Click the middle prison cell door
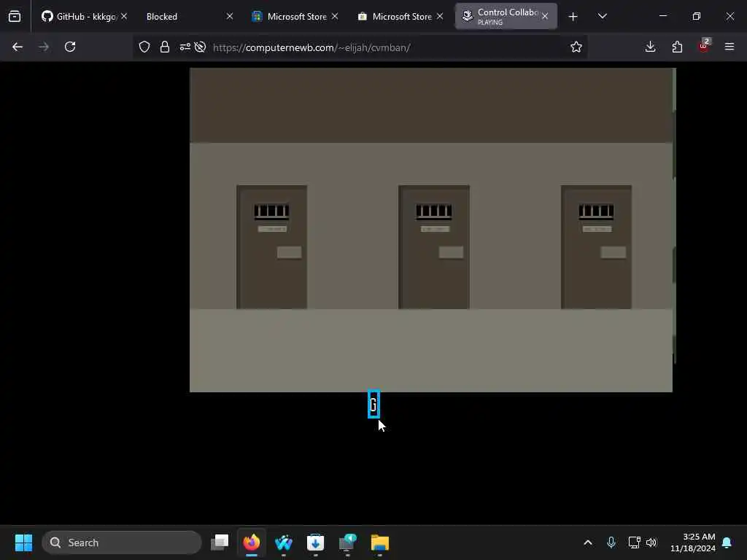This screenshot has width=747, height=560. click(x=434, y=247)
